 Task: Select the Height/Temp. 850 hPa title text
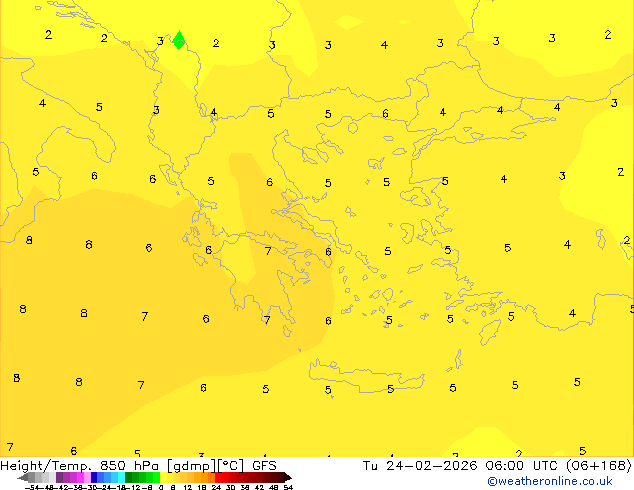80,466
